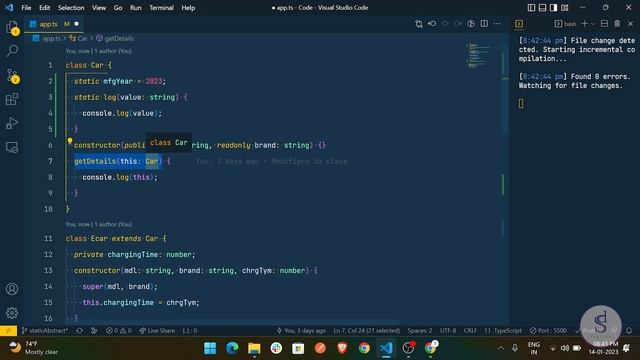Open the Extensions view
The image size is (640, 360).
(12, 99)
